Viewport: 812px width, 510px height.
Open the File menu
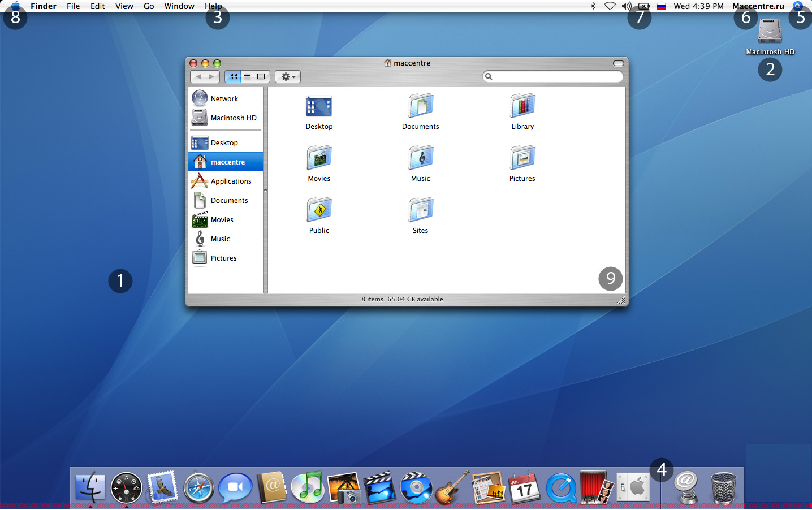tap(74, 6)
